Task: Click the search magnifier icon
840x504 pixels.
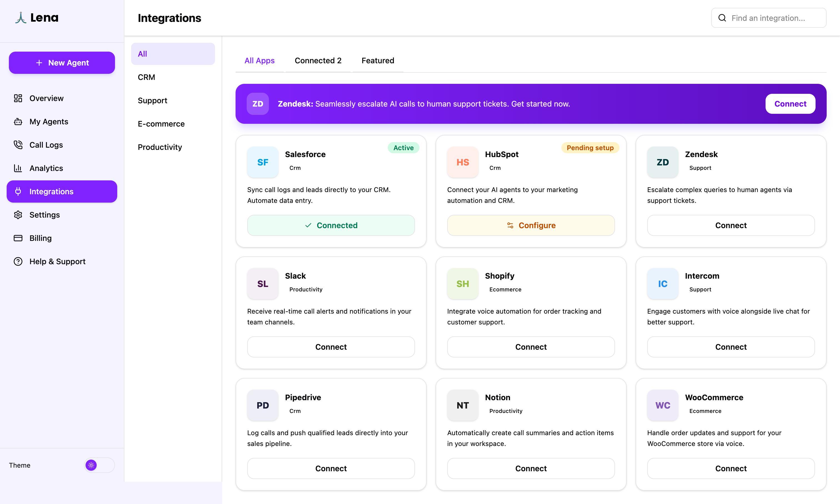Action: [x=722, y=18]
